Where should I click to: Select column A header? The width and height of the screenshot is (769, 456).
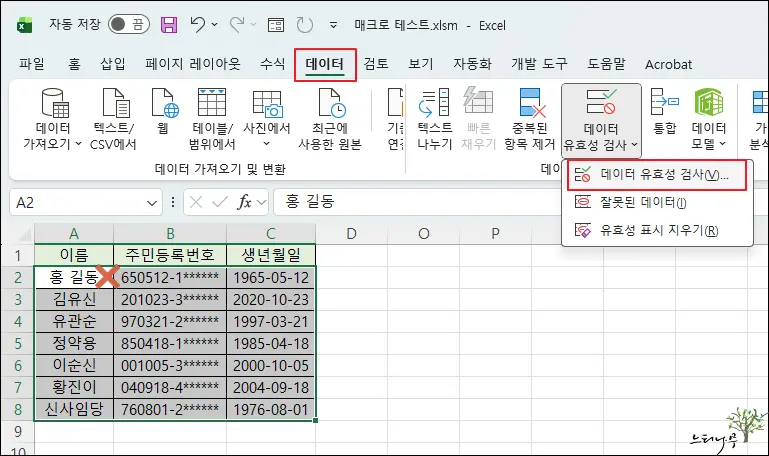coord(74,234)
